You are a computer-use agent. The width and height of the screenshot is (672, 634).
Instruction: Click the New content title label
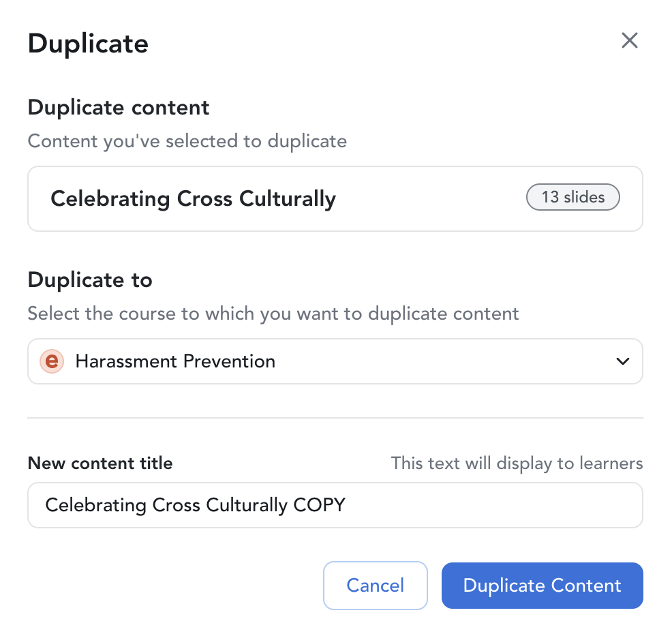100,464
